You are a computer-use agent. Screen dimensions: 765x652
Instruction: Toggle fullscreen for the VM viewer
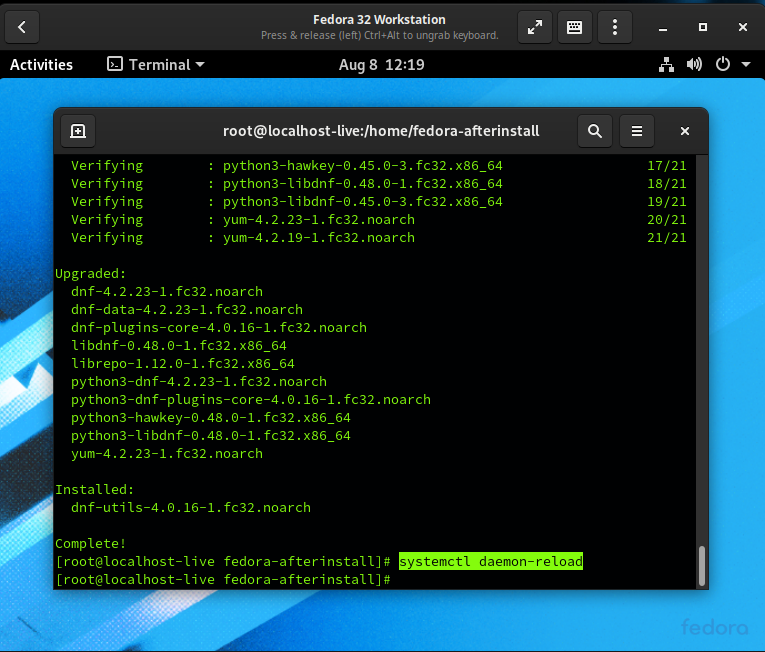(x=535, y=27)
